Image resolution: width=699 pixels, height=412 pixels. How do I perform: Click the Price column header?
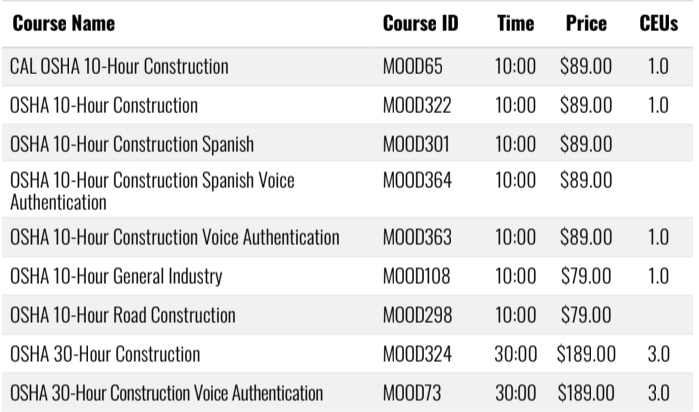[586, 23]
